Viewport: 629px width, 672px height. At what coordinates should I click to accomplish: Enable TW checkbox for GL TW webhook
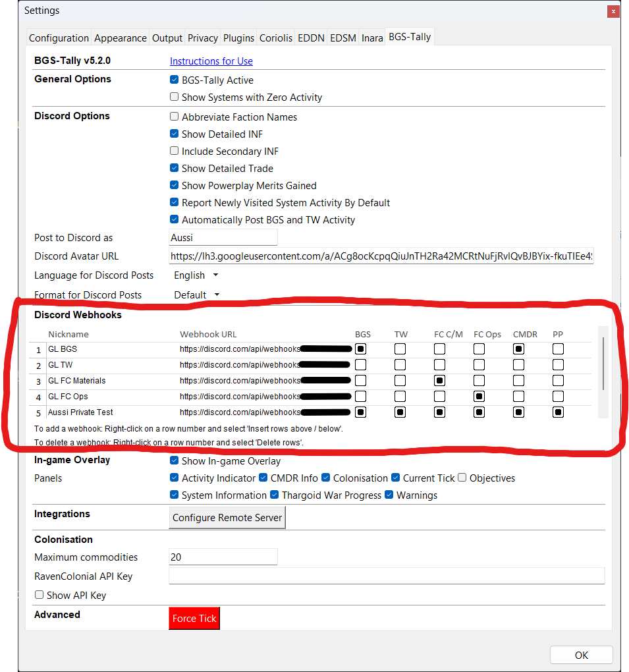pos(400,365)
